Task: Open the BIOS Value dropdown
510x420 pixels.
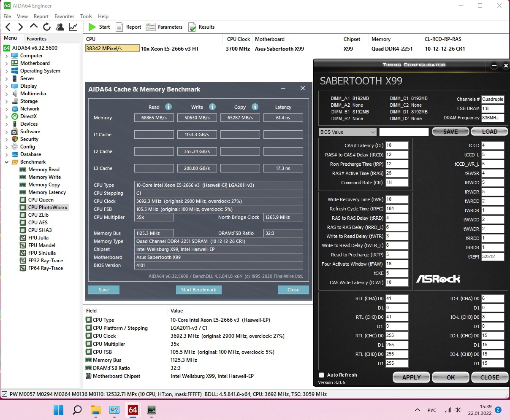Action: pyautogui.click(x=347, y=132)
